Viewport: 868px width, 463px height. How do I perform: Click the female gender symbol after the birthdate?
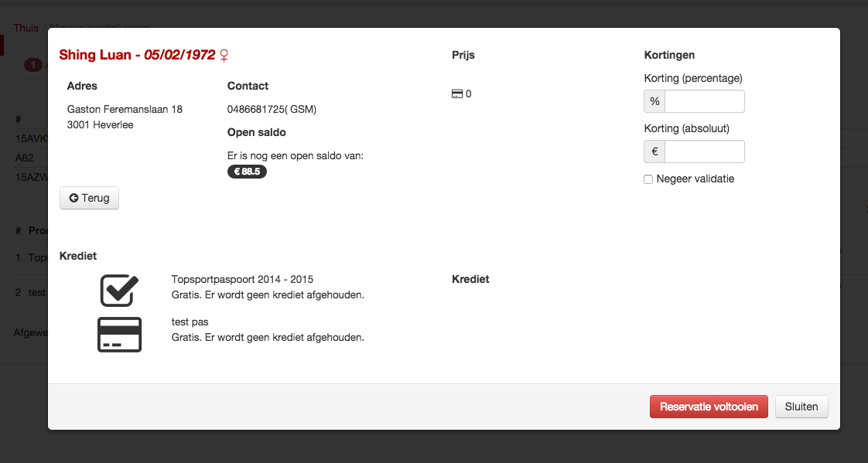click(224, 56)
